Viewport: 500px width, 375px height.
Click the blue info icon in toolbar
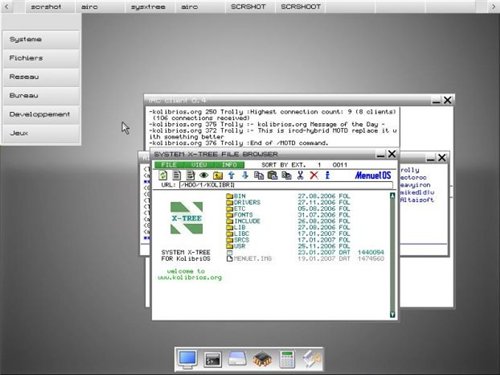point(327,175)
